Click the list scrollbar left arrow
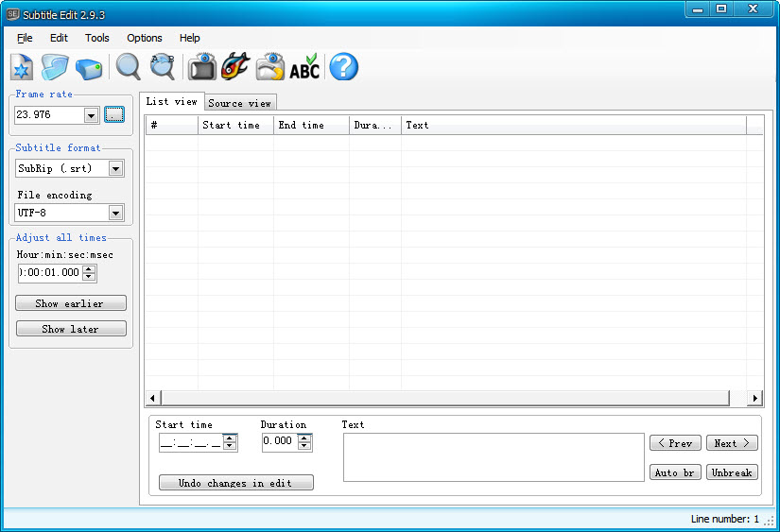Image resolution: width=780 pixels, height=532 pixels. coord(153,398)
